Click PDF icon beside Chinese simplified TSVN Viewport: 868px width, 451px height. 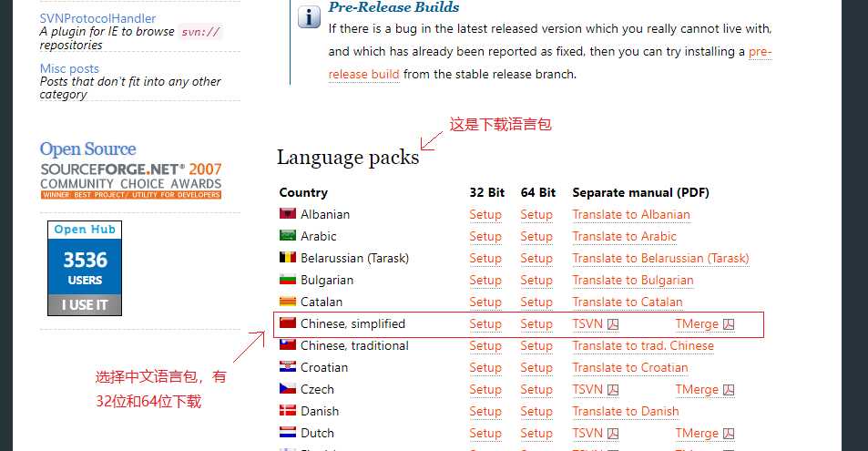point(613,324)
